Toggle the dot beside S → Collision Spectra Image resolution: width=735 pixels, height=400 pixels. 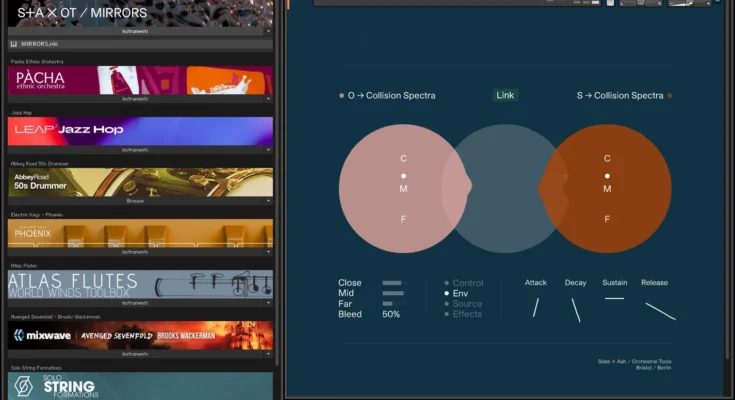click(670, 96)
